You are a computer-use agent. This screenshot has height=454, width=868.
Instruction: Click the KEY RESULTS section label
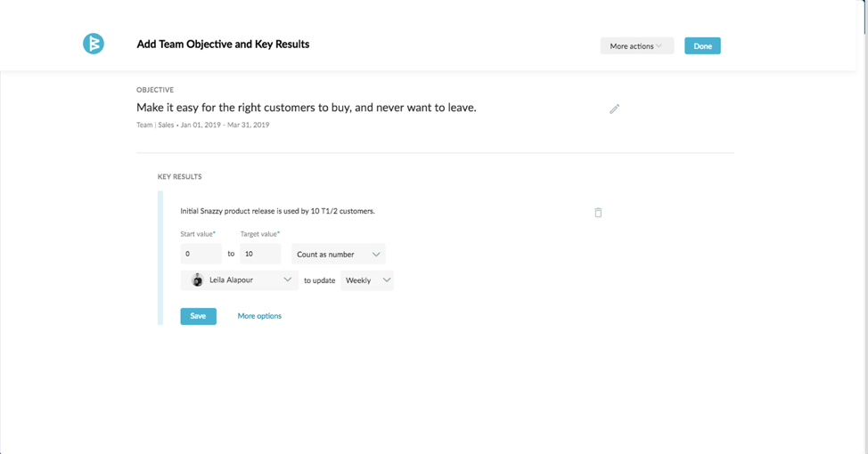click(x=180, y=177)
